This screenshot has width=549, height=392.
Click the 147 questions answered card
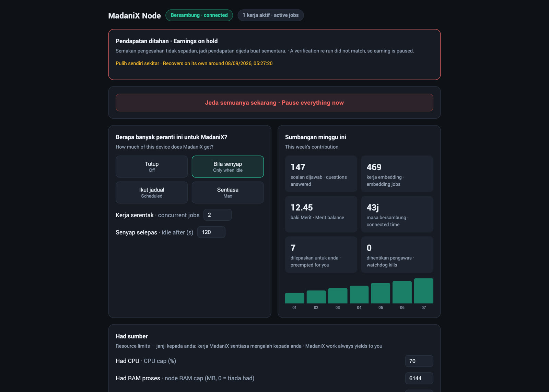[321, 174]
